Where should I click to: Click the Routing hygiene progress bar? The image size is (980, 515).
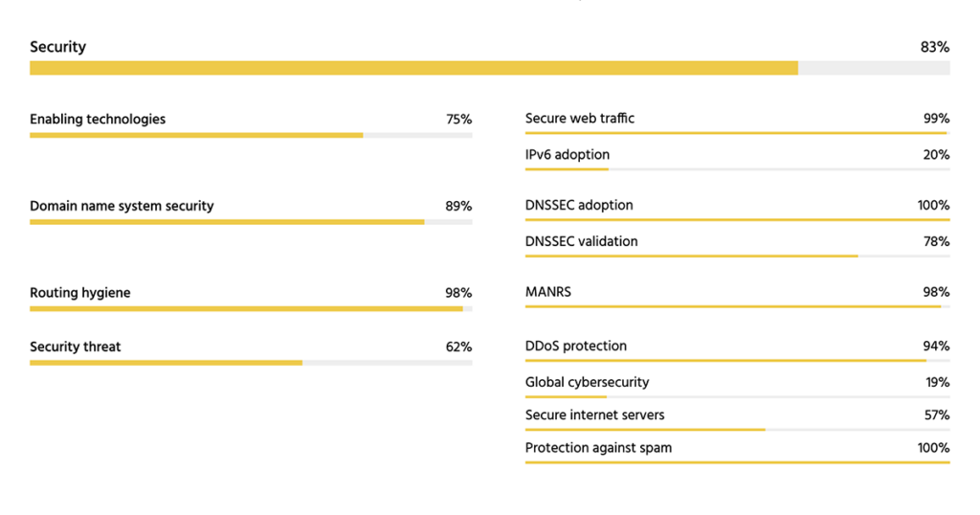[x=251, y=308]
